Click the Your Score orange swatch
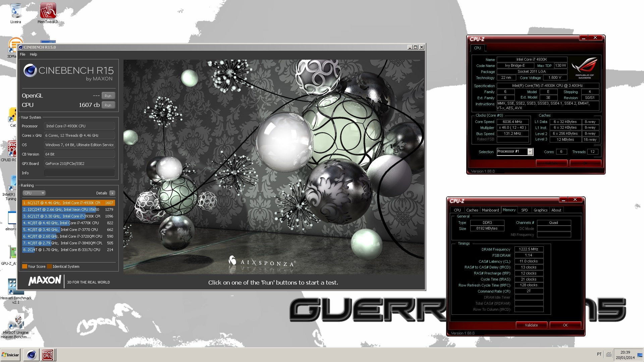Viewport: 644px width, 362px height. point(24,266)
